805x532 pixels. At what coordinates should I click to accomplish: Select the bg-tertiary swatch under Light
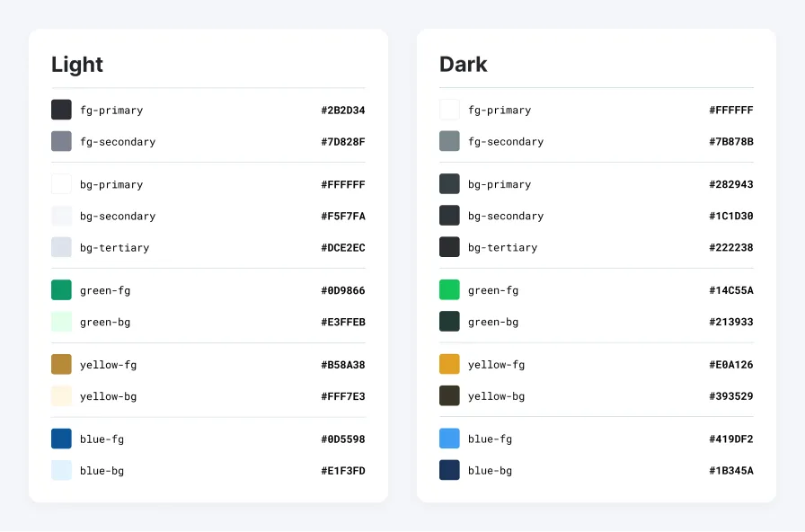(59, 247)
